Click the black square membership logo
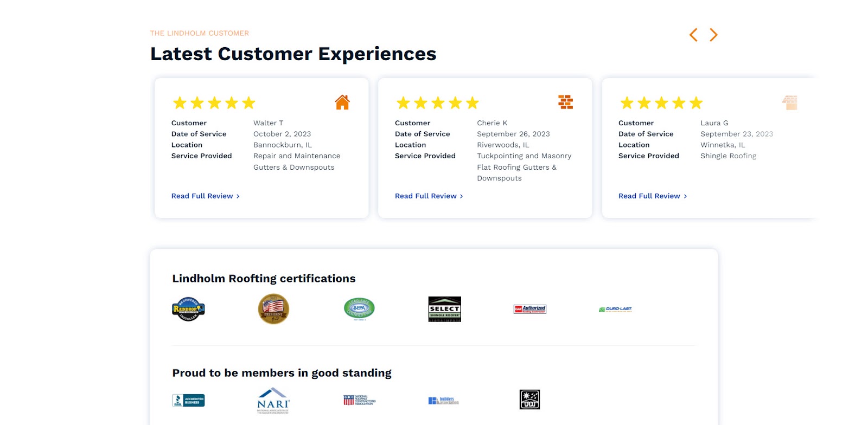The height and width of the screenshot is (425, 868). [x=529, y=400]
